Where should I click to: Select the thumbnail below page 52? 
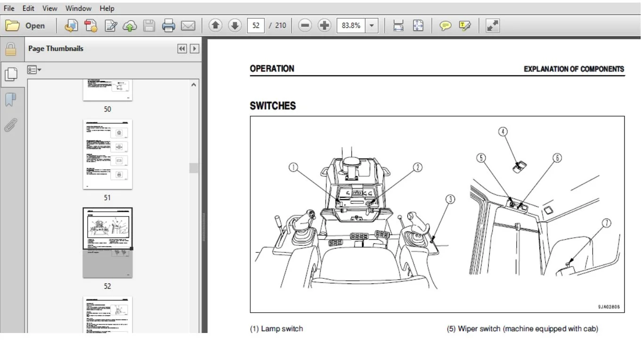point(107,315)
